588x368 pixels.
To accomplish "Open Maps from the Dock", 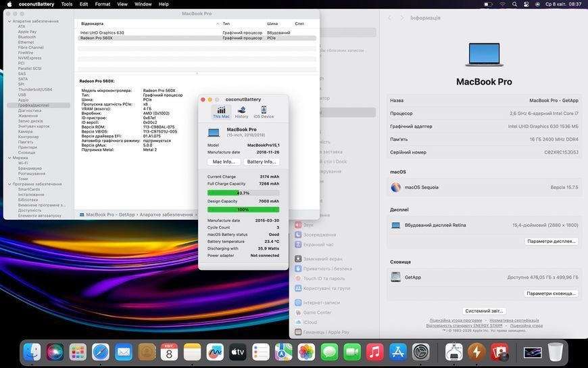I will 283,352.
